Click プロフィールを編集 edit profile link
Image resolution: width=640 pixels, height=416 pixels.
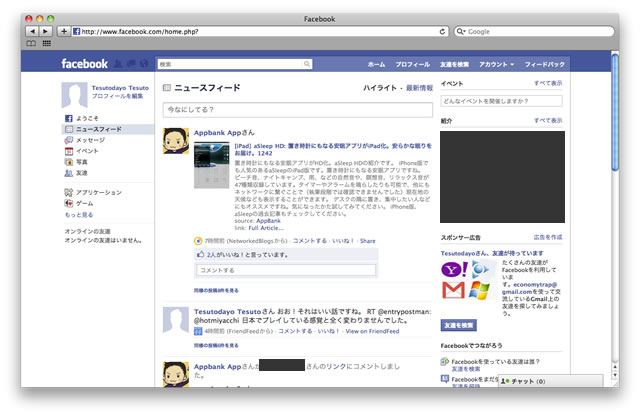pos(117,96)
